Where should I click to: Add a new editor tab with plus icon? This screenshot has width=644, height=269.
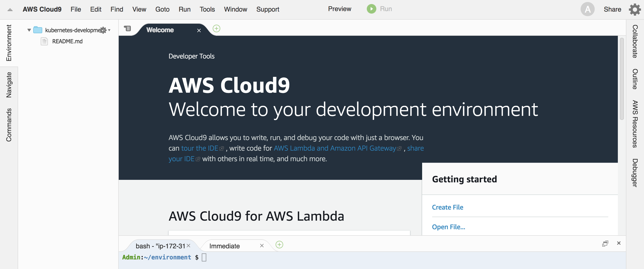(x=216, y=28)
